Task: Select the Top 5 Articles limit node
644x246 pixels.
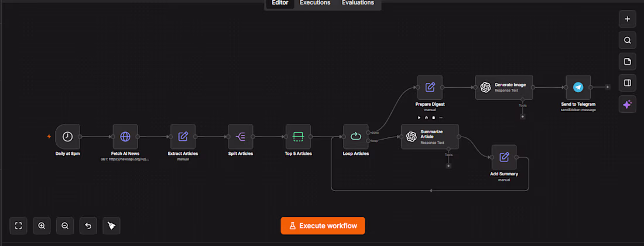Action: coord(298,137)
